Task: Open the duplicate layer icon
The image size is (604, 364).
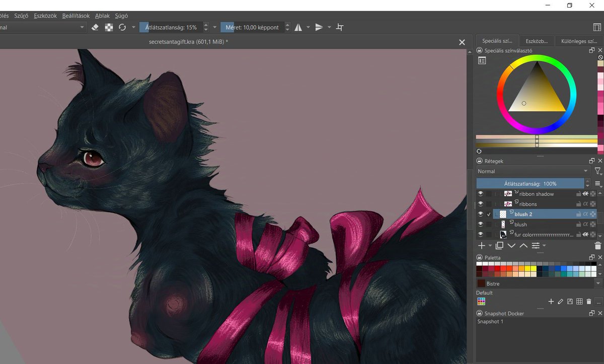Action: (499, 245)
